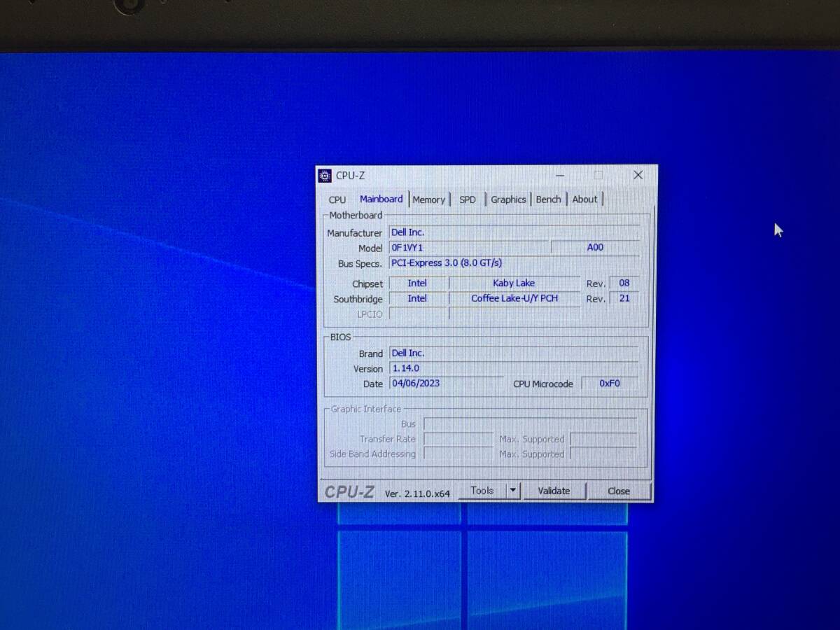Image resolution: width=840 pixels, height=630 pixels.
Task: Click the BIOS Brand Dell Inc. field
Action: (514, 353)
